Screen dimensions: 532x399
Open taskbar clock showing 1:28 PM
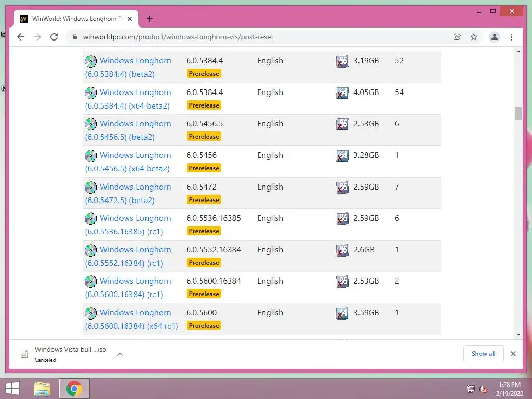click(x=509, y=389)
